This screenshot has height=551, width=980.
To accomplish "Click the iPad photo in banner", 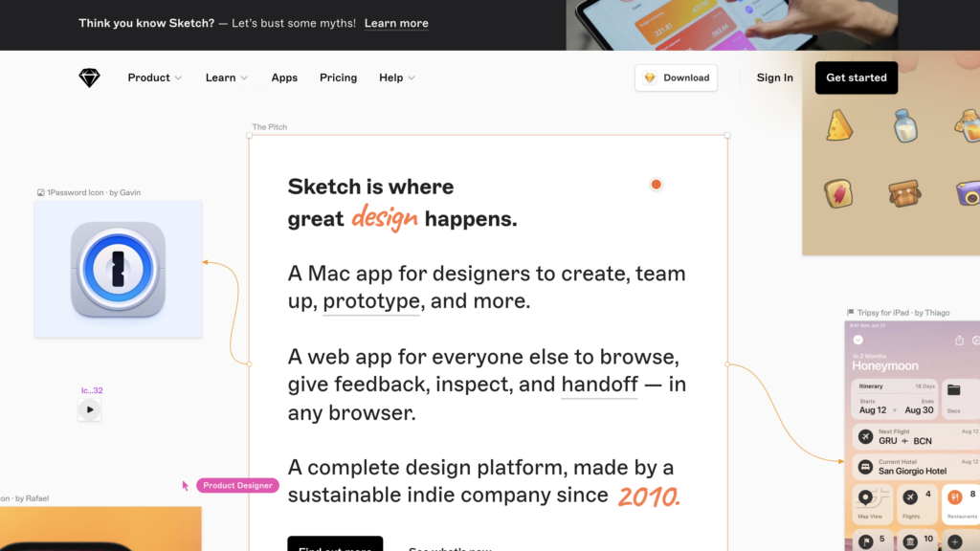I will click(732, 25).
